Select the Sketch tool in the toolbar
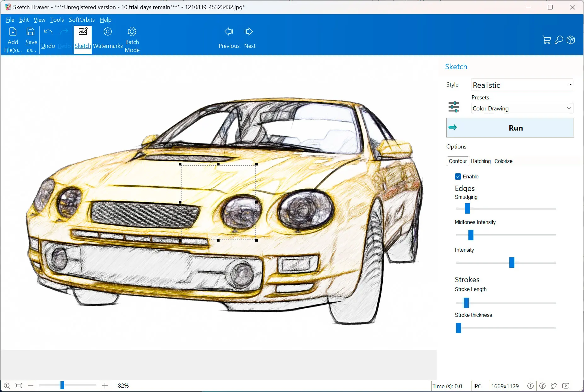The image size is (584, 392). (x=83, y=38)
